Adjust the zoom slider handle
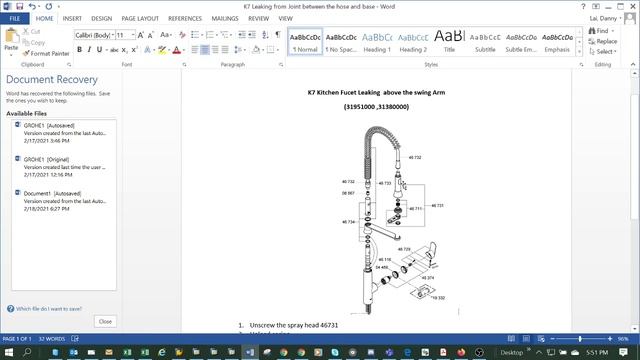 580,339
